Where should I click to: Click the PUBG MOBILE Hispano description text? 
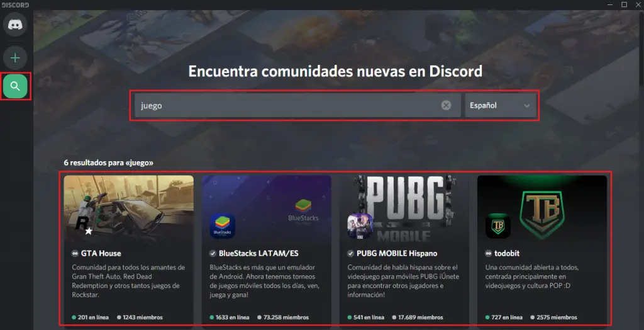[x=402, y=281]
